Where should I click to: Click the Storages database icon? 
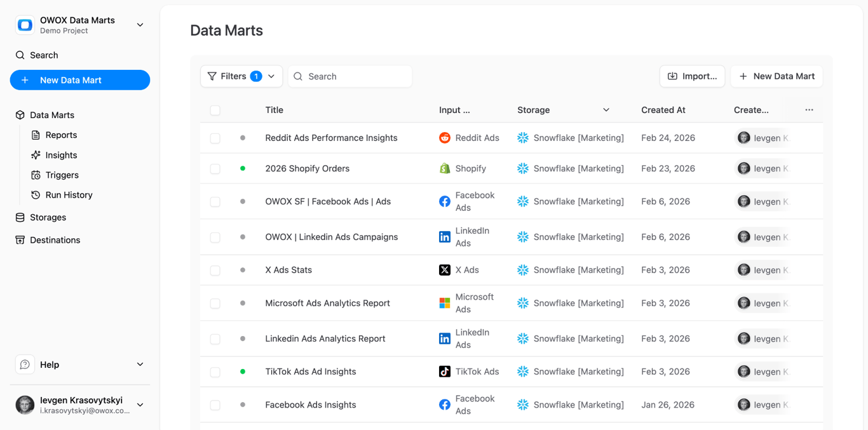20,217
